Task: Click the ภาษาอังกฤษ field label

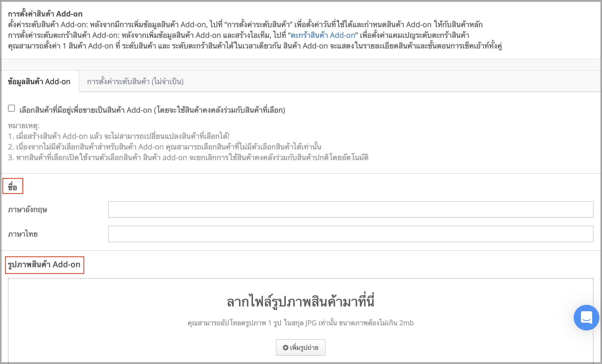Action: coord(28,210)
